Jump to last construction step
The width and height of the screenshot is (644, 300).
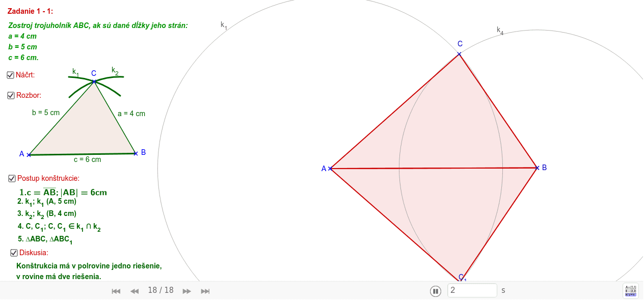tap(205, 291)
